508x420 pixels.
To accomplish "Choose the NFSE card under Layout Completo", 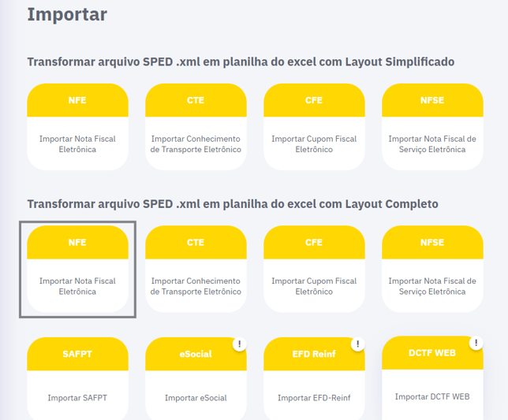I will coord(432,269).
